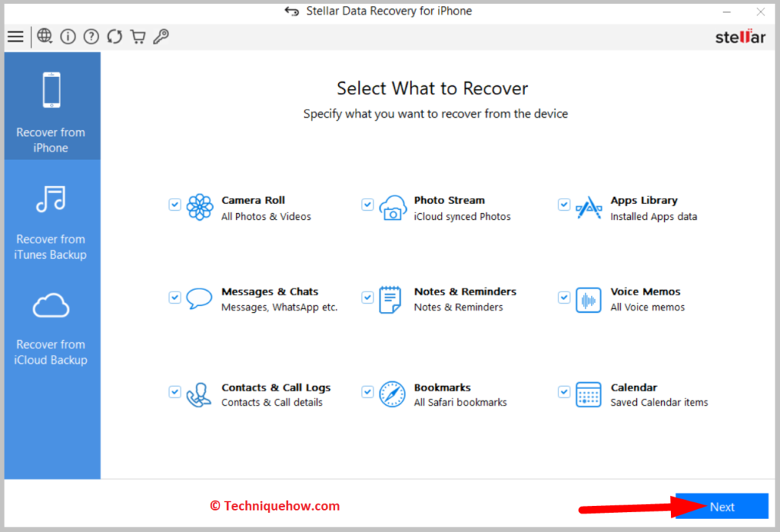This screenshot has height=532, width=780.
Task: Uncheck the Camera Roll checkbox
Action: coord(174,204)
